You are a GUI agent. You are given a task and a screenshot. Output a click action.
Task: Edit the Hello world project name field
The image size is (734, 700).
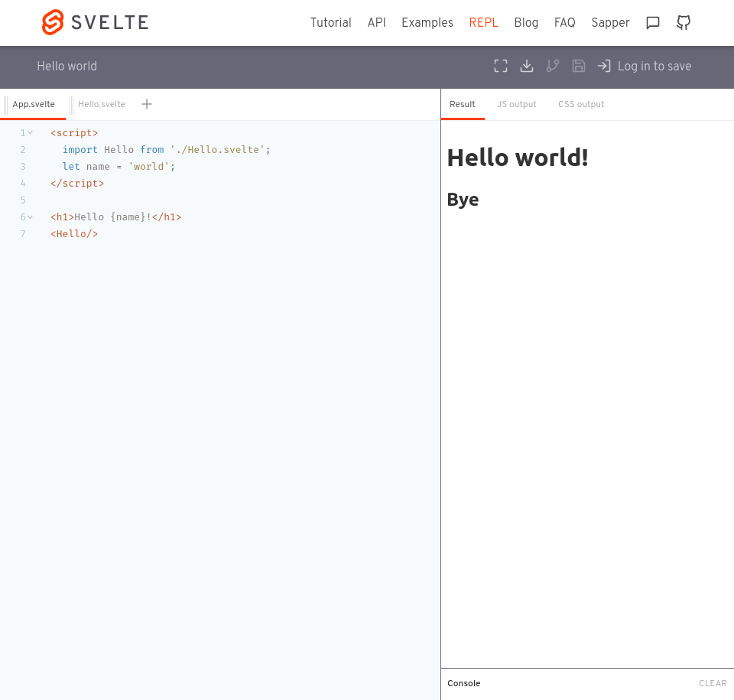click(67, 66)
